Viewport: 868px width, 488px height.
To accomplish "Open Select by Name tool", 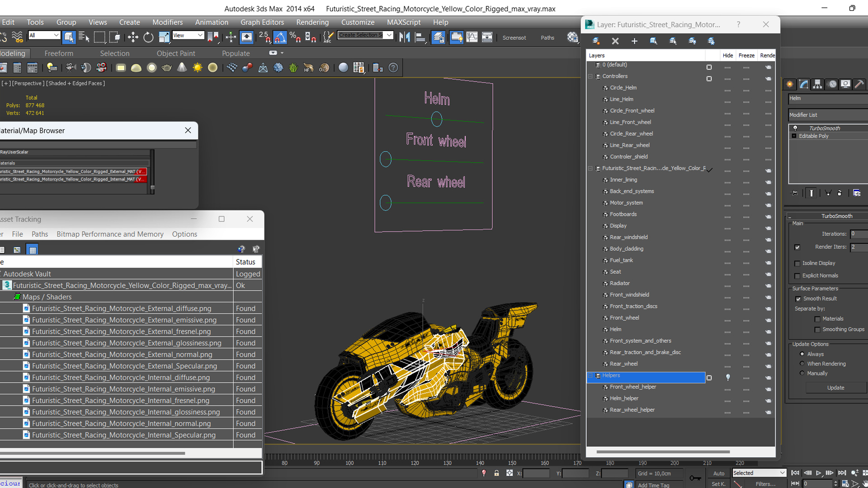I will (x=84, y=37).
